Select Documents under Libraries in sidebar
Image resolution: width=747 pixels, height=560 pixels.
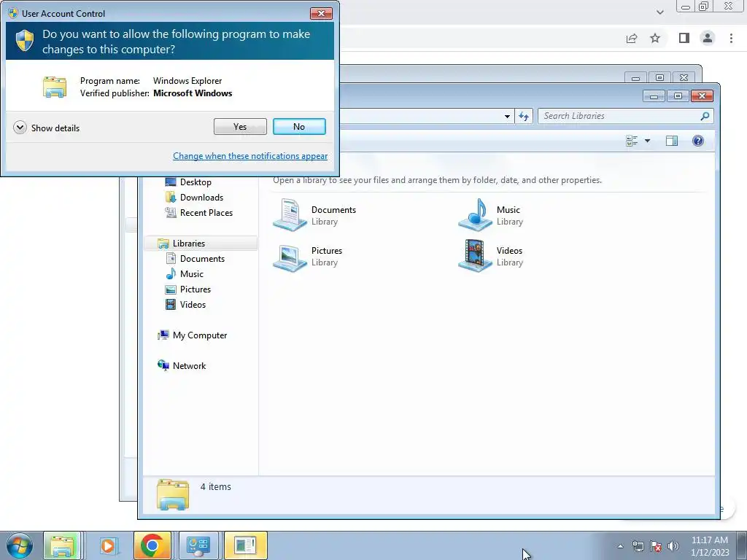pos(202,259)
